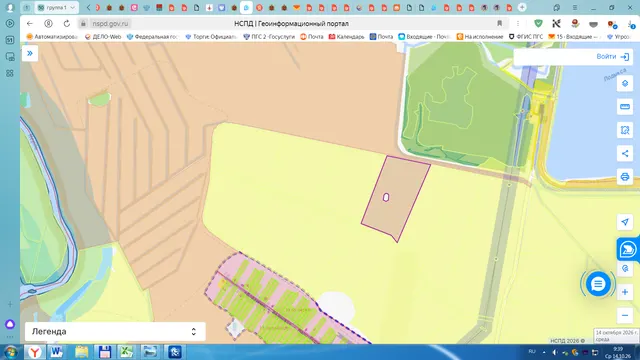
Task: Open Yandex Browser from taskbar
Action: click(35, 352)
